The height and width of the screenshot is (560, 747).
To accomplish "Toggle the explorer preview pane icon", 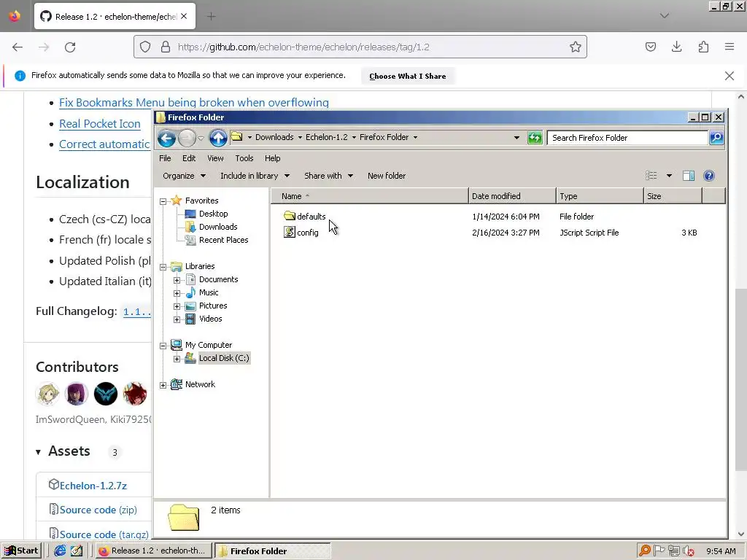I will 689,176.
